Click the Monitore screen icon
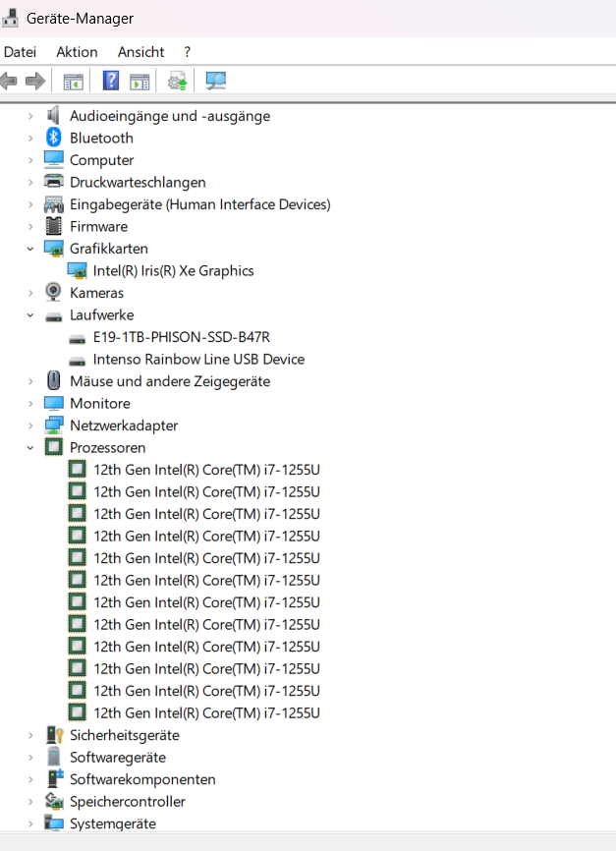616x851 pixels. (x=54, y=403)
